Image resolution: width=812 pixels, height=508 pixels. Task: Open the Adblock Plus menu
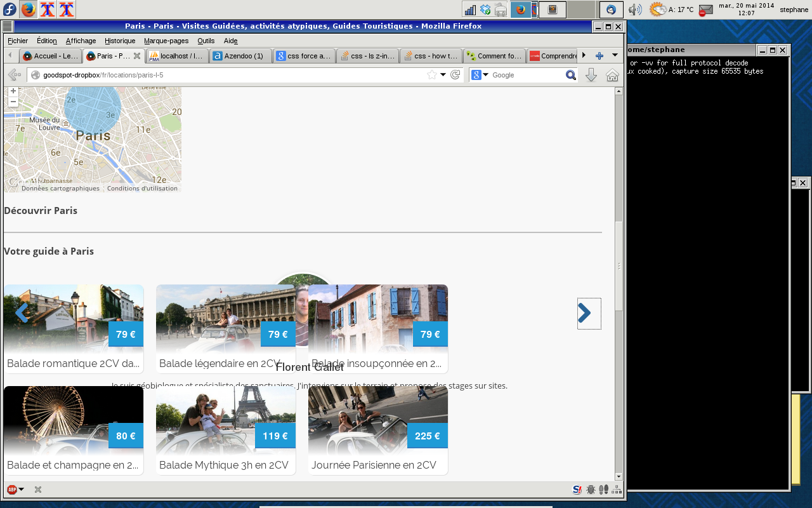click(x=15, y=490)
